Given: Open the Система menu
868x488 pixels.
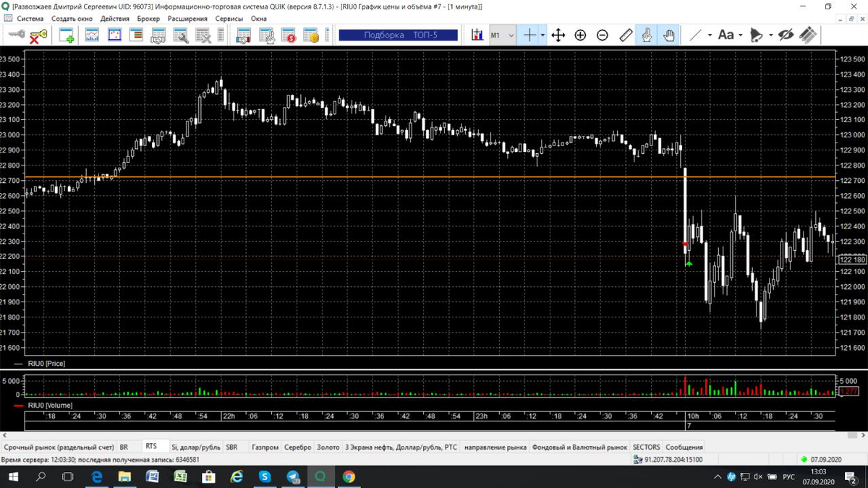Looking at the screenshot, I should coord(29,18).
